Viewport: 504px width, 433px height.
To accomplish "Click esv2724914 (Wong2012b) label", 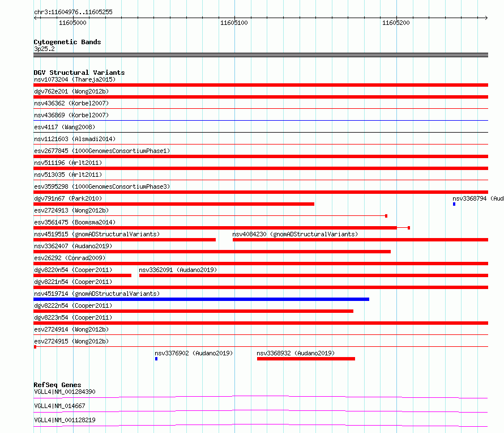I will tap(71, 329).
